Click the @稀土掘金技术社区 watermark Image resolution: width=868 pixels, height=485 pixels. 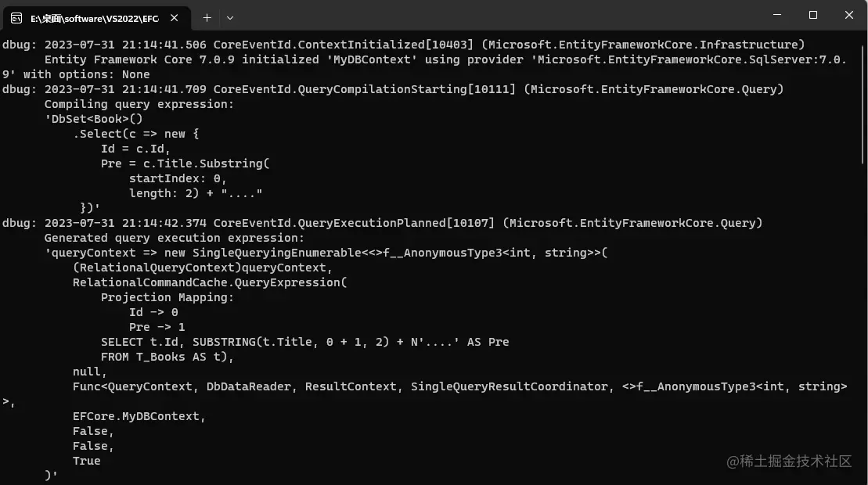click(789, 462)
